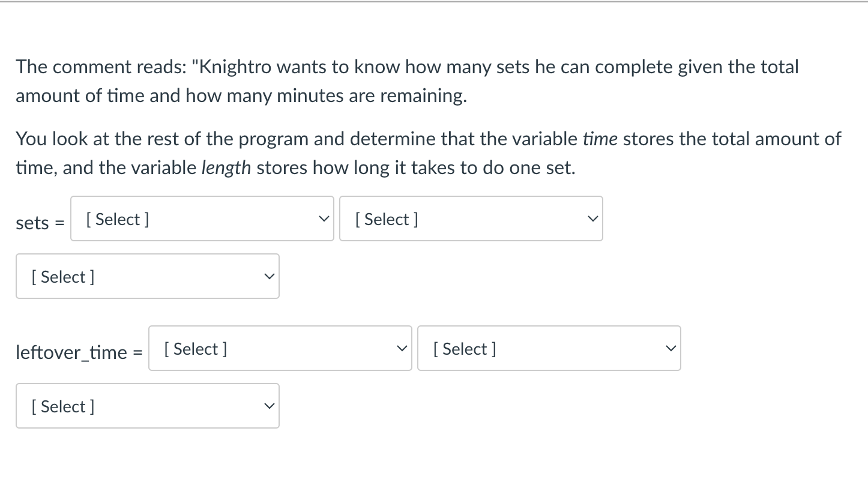Screen dimensions: 868x485
Task: Click chevron of second leftover_time-row dropdown
Action: (x=671, y=349)
